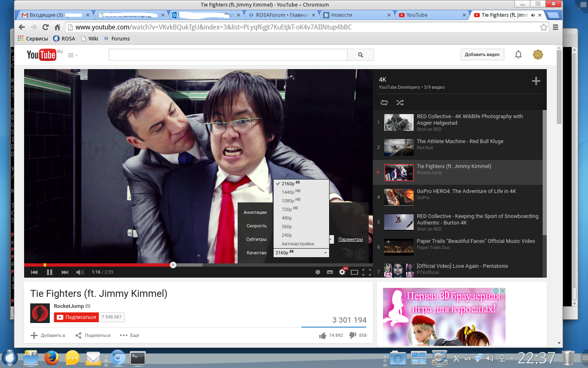Toggle theater mode in the player
Image resolution: width=588 pixels, height=368 pixels.
tap(354, 272)
